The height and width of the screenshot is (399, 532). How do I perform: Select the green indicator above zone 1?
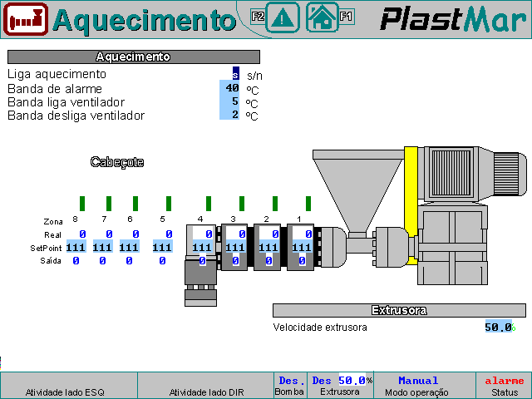pos(308,204)
